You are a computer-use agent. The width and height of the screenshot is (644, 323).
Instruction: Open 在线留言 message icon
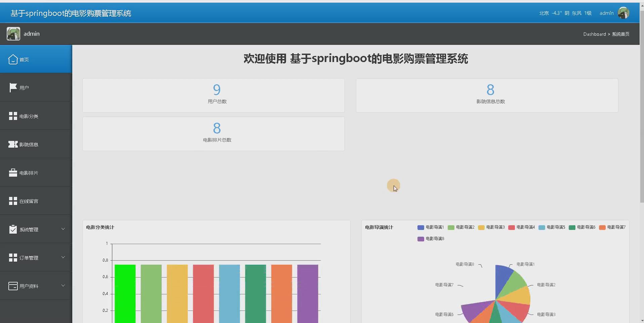click(x=13, y=201)
